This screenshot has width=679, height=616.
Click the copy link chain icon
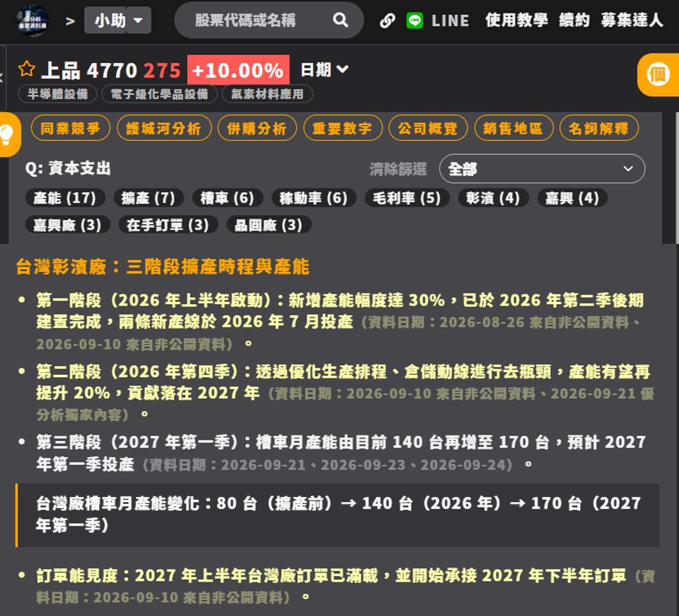click(387, 20)
